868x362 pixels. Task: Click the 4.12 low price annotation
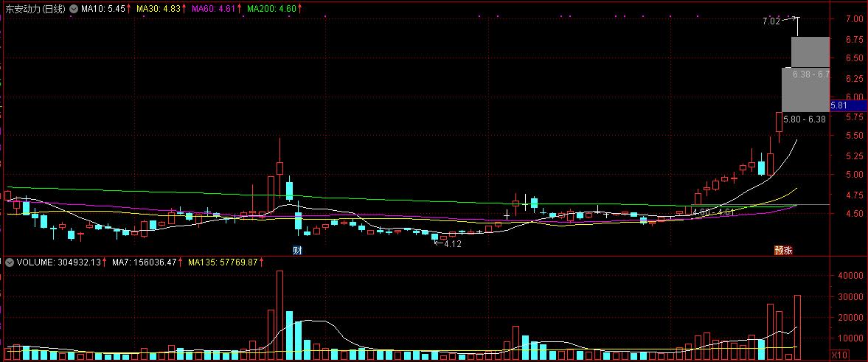451,244
